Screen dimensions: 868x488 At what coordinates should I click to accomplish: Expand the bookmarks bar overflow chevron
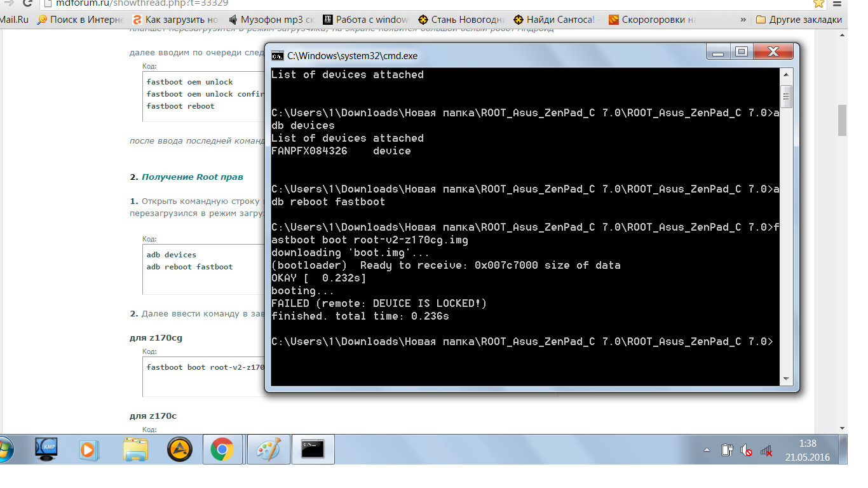click(743, 20)
